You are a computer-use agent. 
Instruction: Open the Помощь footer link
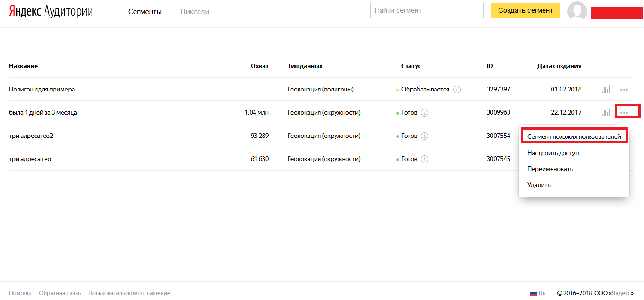pos(20,293)
